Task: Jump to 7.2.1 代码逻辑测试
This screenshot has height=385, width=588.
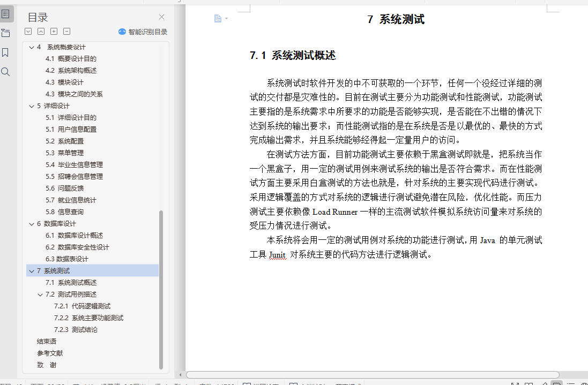Action: click(x=82, y=306)
